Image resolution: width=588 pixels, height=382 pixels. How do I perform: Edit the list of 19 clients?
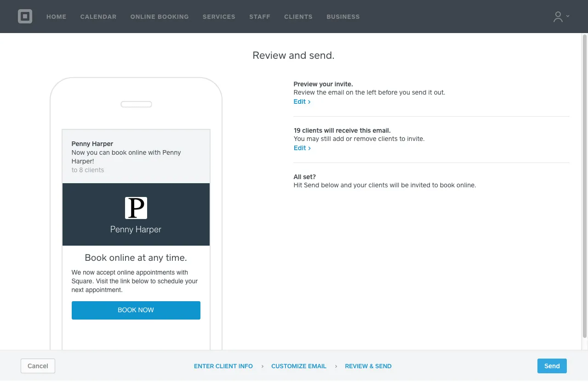point(302,148)
